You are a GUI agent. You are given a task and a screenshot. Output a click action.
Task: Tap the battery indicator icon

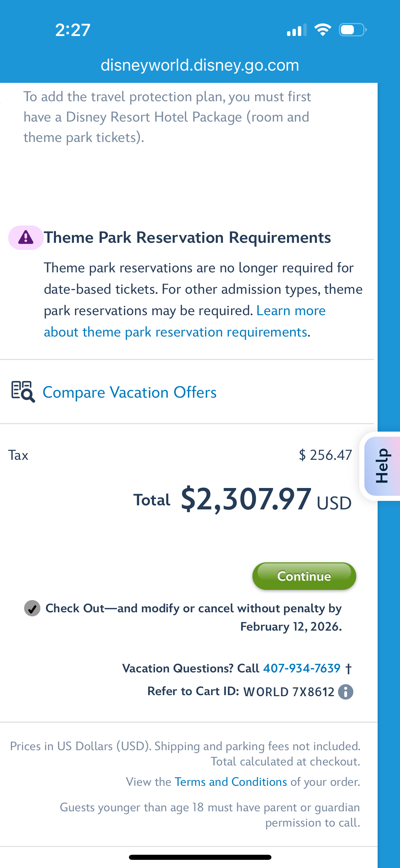point(353,30)
